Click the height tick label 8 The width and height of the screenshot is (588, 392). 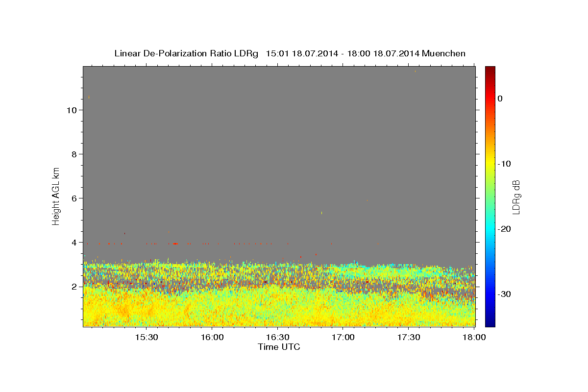pyautogui.click(x=74, y=154)
